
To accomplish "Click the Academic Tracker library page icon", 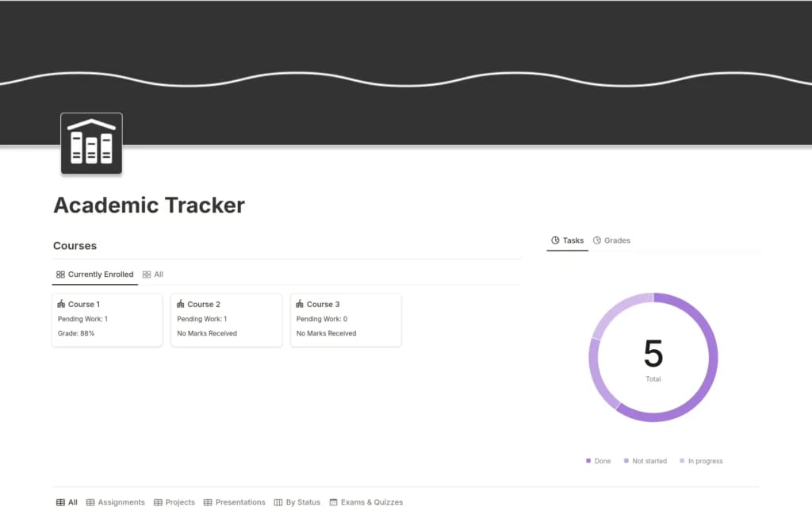I will click(x=91, y=144).
